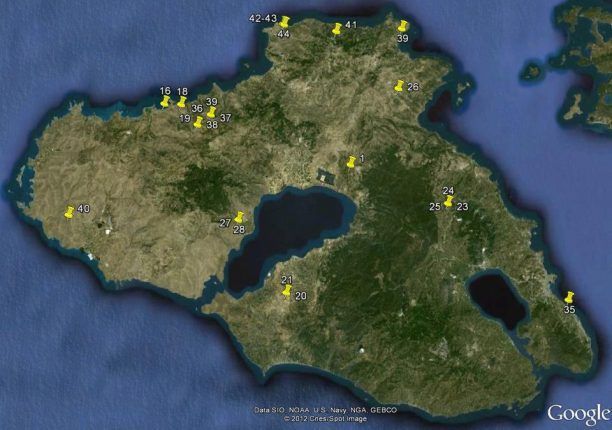Click pushpin 39 at the northeast tip

pos(403,27)
